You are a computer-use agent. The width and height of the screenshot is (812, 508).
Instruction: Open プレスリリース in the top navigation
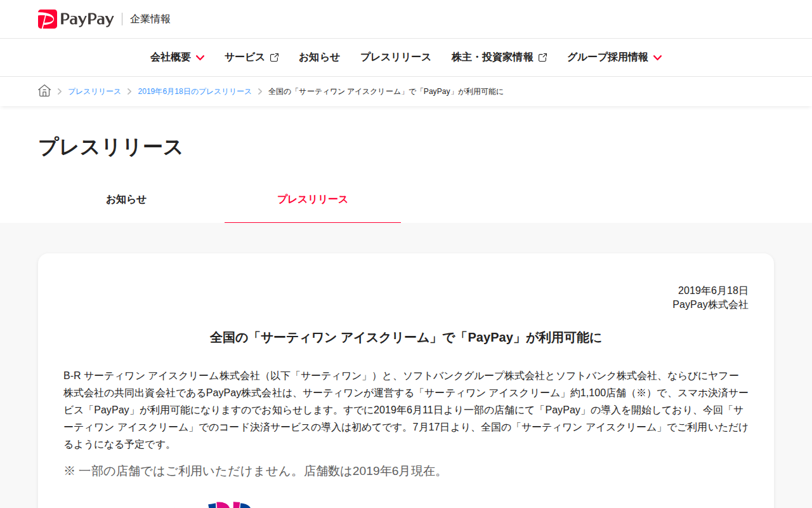click(396, 57)
